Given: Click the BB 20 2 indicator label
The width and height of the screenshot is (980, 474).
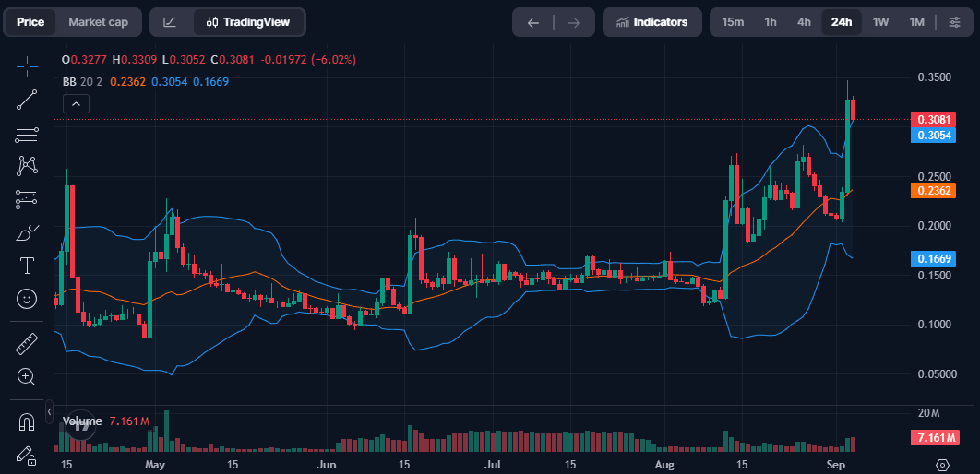Looking at the screenshot, I should 82,81.
